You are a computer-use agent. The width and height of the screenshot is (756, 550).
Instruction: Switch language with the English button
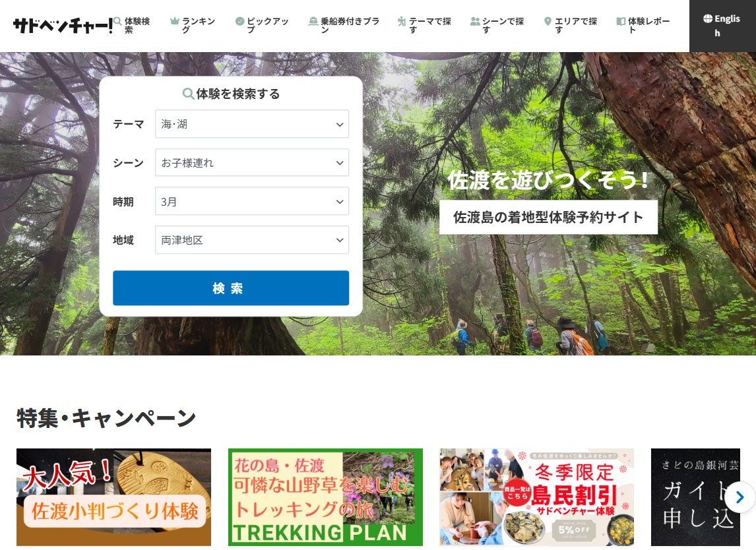click(722, 26)
